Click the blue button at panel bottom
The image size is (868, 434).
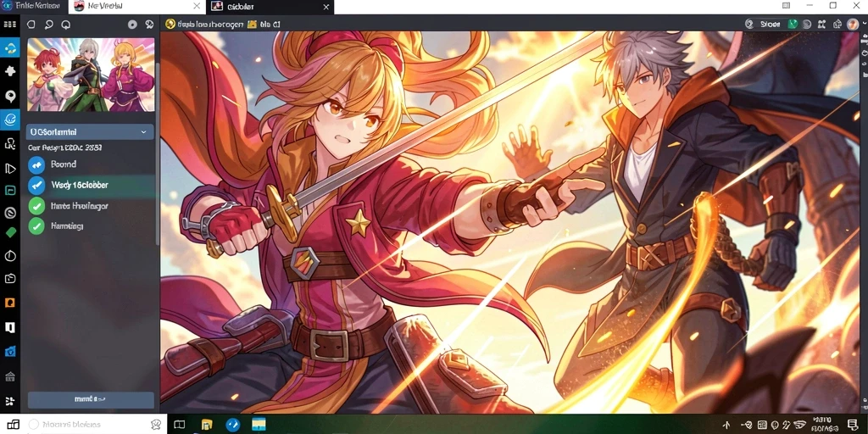[x=91, y=399]
